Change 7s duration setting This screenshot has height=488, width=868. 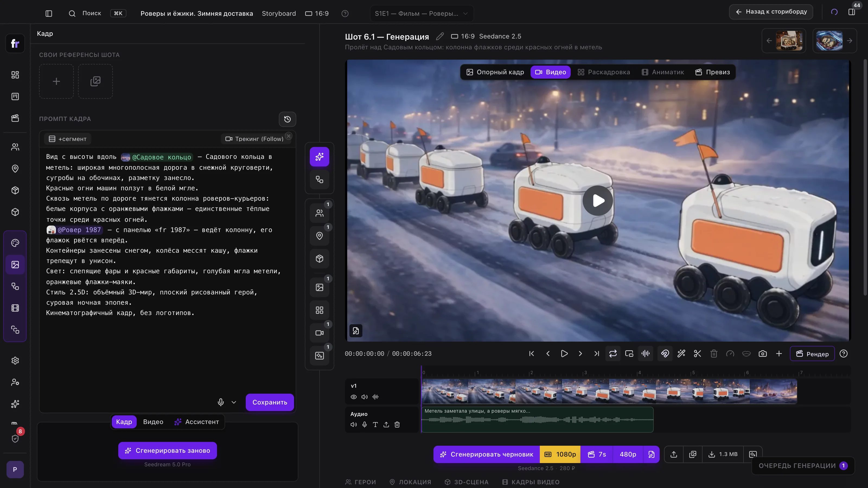coord(597,454)
